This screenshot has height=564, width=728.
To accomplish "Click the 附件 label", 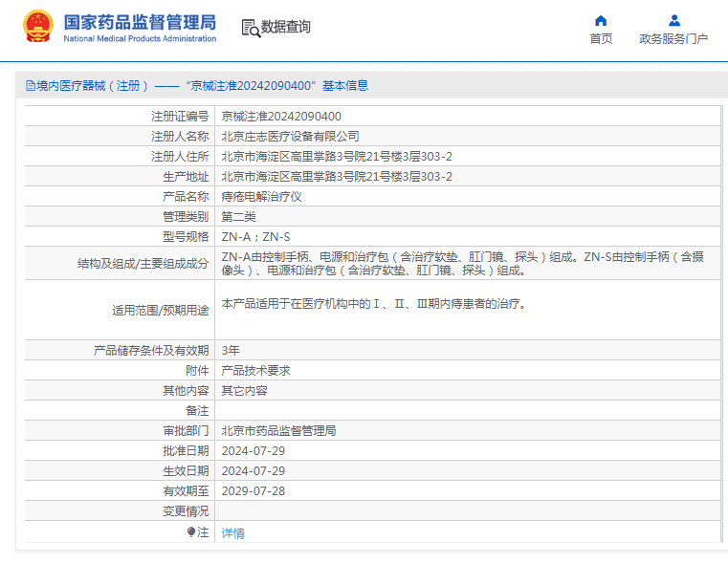I will (x=197, y=371).
